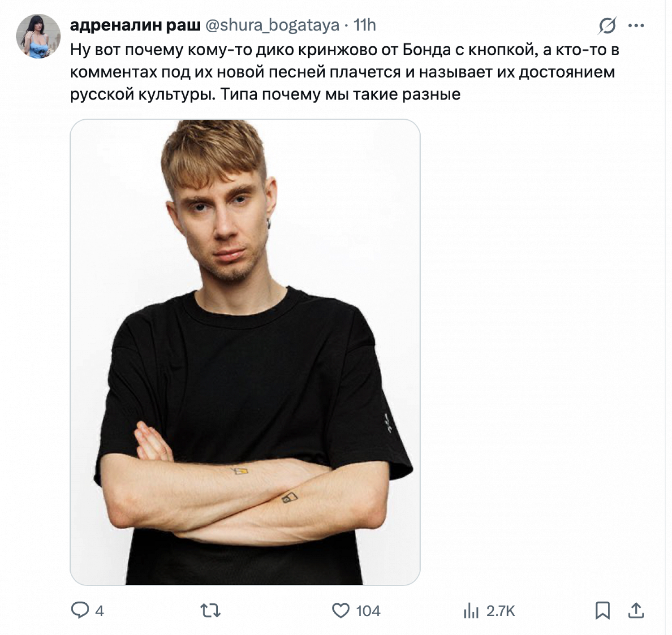Viewport: 672px width, 635px height.
Task: Click the share upload icon
Action: pyautogui.click(x=636, y=610)
